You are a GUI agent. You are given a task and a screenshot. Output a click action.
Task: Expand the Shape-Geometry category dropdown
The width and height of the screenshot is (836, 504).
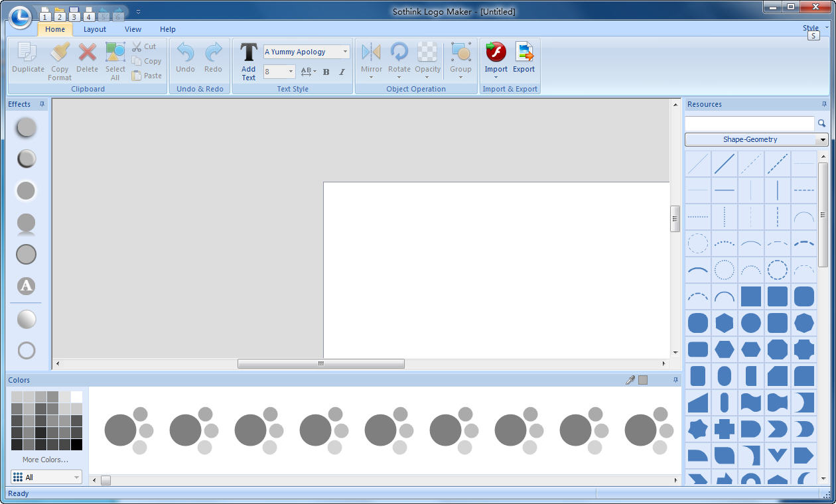(x=823, y=139)
